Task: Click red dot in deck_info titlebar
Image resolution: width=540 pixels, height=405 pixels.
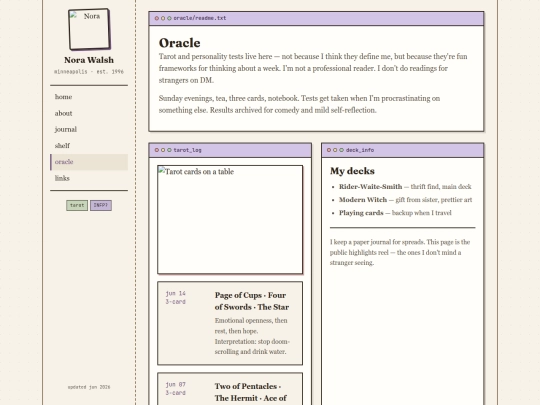Action: [329, 150]
